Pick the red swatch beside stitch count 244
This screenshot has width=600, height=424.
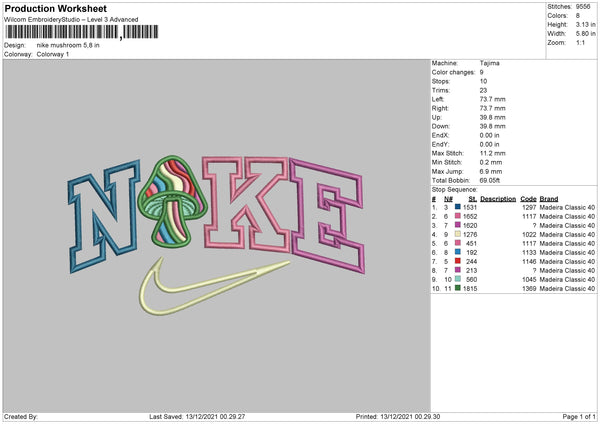[459, 261]
